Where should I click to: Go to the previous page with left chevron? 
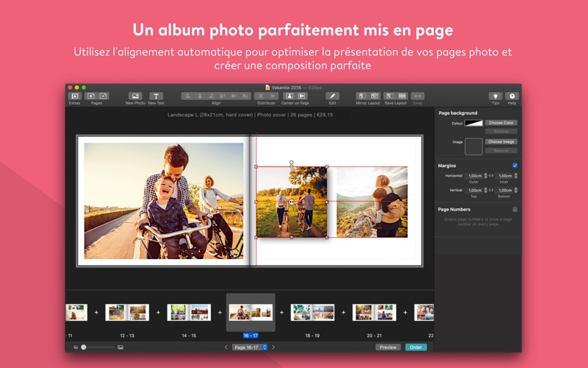226,347
